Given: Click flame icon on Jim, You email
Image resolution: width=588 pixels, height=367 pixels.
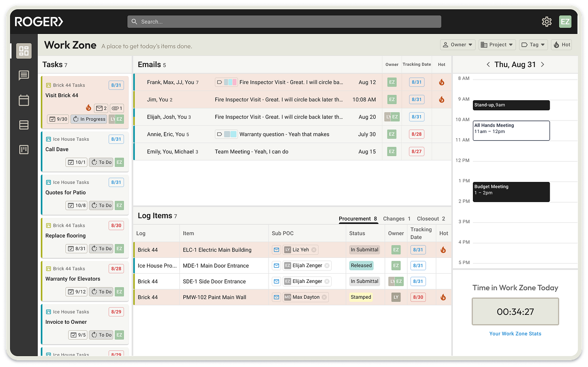Looking at the screenshot, I should point(441,99).
